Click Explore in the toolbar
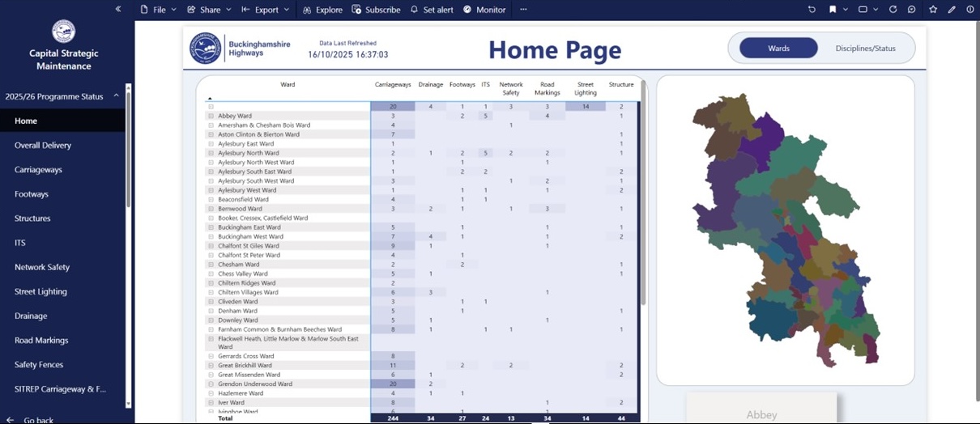980x424 pixels. point(322,10)
